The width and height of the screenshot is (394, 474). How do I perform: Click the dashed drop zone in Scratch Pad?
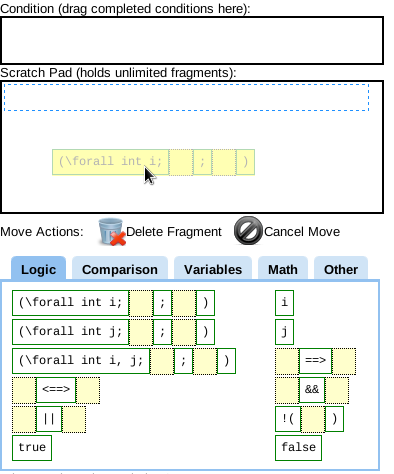click(x=186, y=97)
